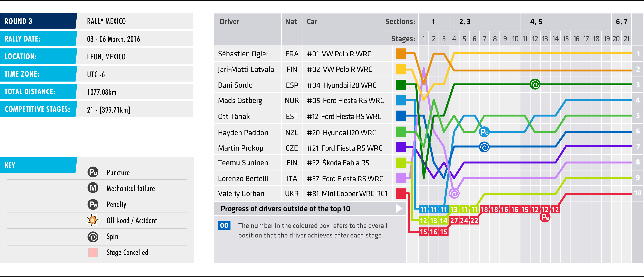Click Sébastien Ogier's orange color swatch
The width and height of the screenshot is (644, 277).
coord(401,54)
